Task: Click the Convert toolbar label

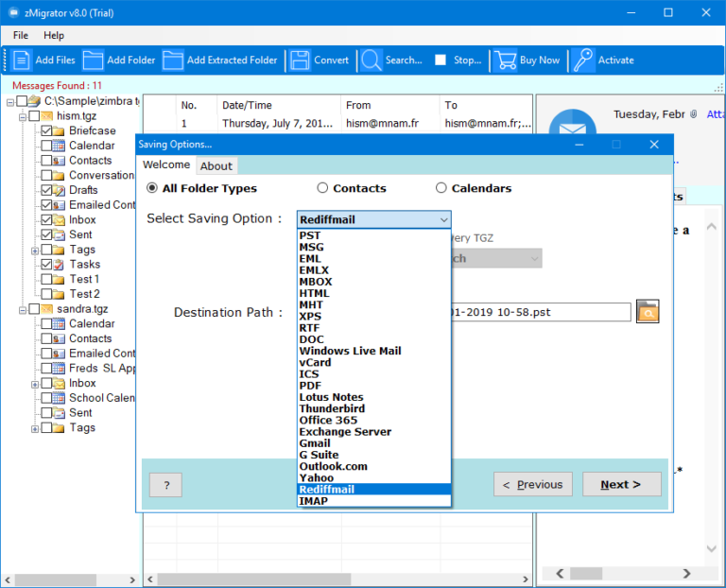Action: (331, 61)
